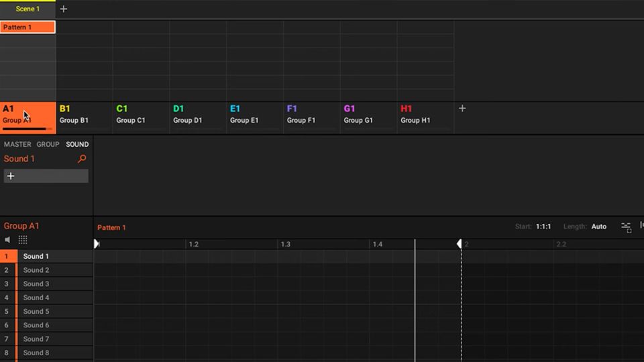Select the Scene 1 tab
This screenshot has height=362, width=644.
[x=28, y=9]
